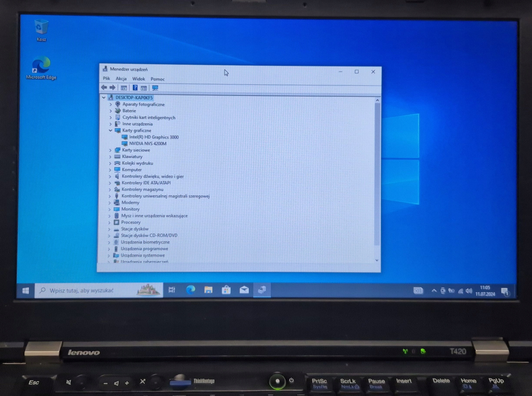The width and height of the screenshot is (532, 396).
Task: Select Intel(R) HD Graphics 3000 device
Action: coord(154,137)
